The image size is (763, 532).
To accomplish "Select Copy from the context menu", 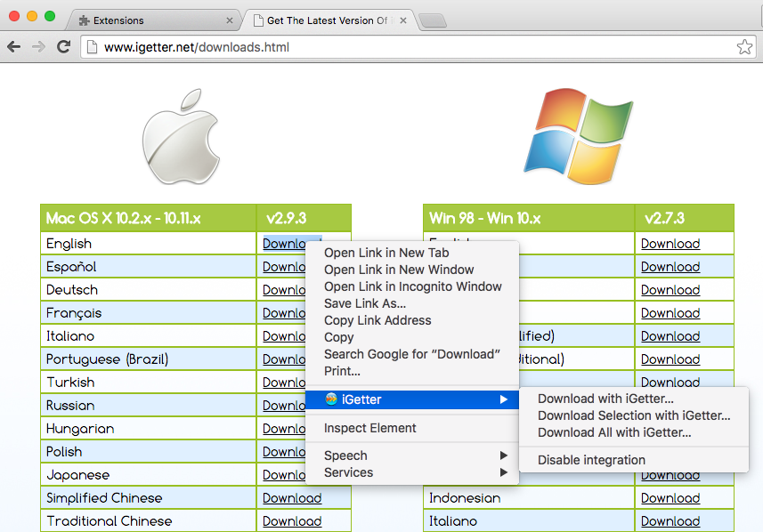I will tap(338, 337).
